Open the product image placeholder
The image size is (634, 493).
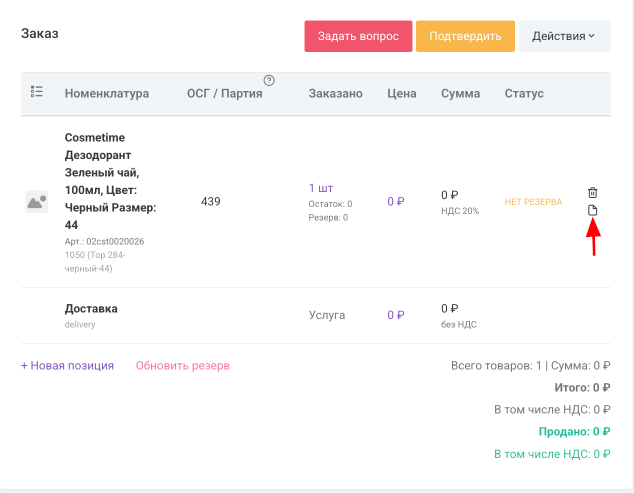[x=37, y=201]
